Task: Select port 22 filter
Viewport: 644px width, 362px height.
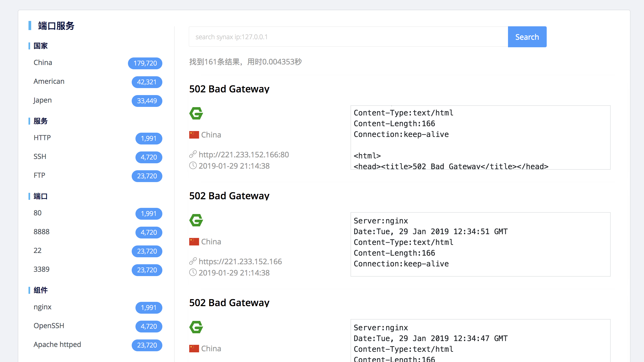Action: [37, 251]
